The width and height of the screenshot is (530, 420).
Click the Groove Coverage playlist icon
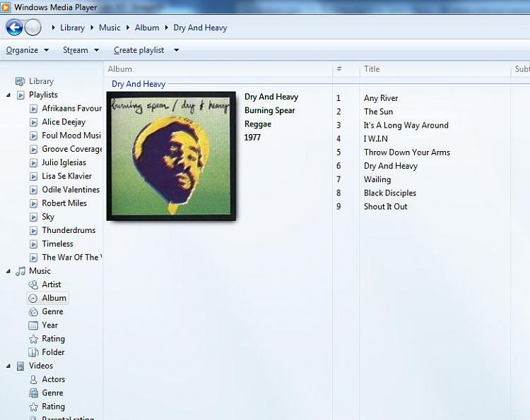click(x=33, y=149)
